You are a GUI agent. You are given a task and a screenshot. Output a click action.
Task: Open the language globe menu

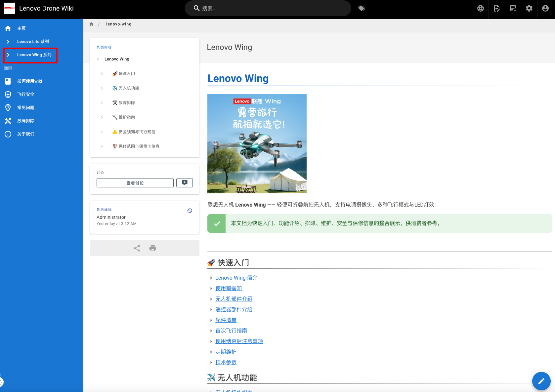[481, 8]
